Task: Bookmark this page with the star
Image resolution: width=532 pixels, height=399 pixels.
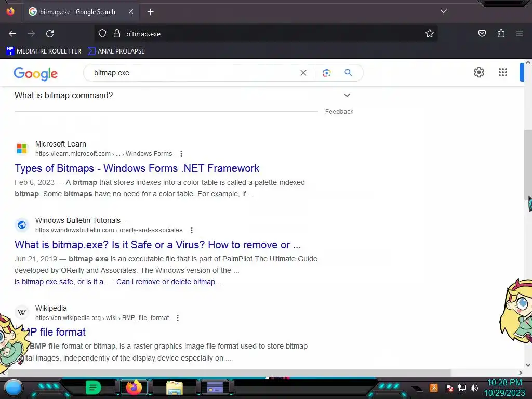Action: point(430,33)
